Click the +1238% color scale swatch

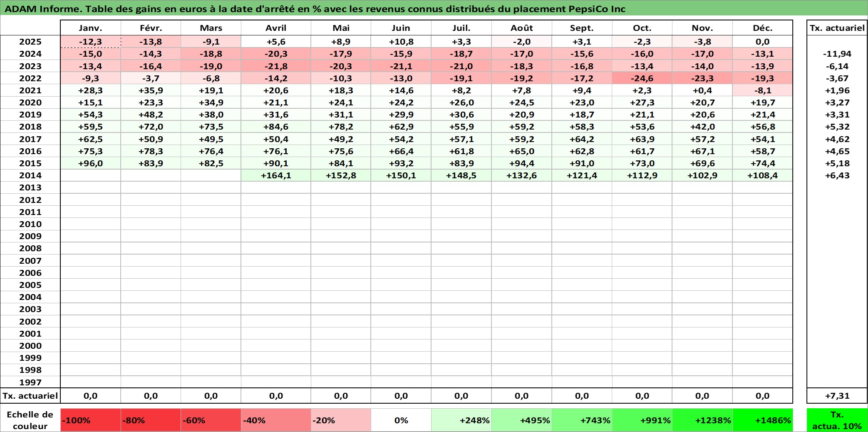[x=702, y=420]
